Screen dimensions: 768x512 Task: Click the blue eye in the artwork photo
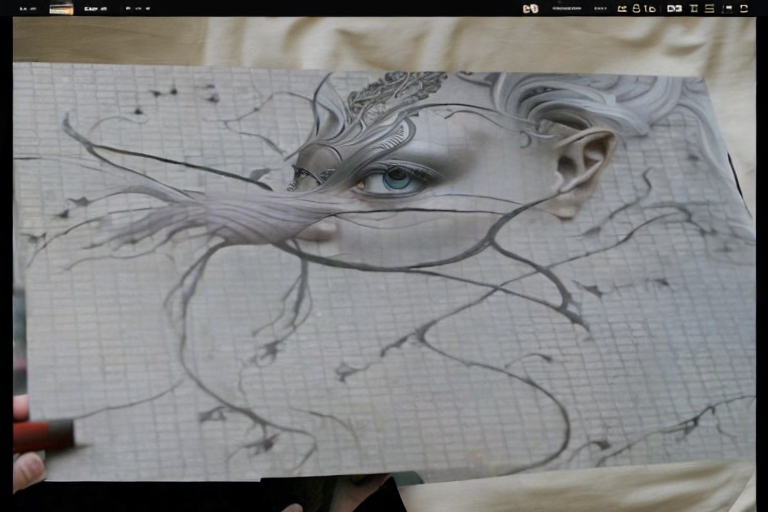(396, 180)
